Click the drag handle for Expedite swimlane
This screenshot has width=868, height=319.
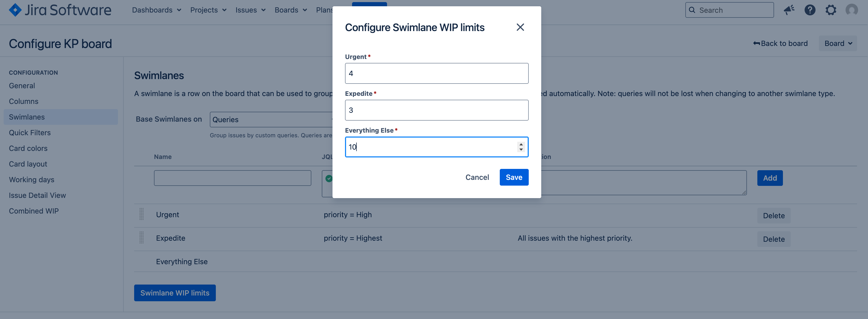141,238
